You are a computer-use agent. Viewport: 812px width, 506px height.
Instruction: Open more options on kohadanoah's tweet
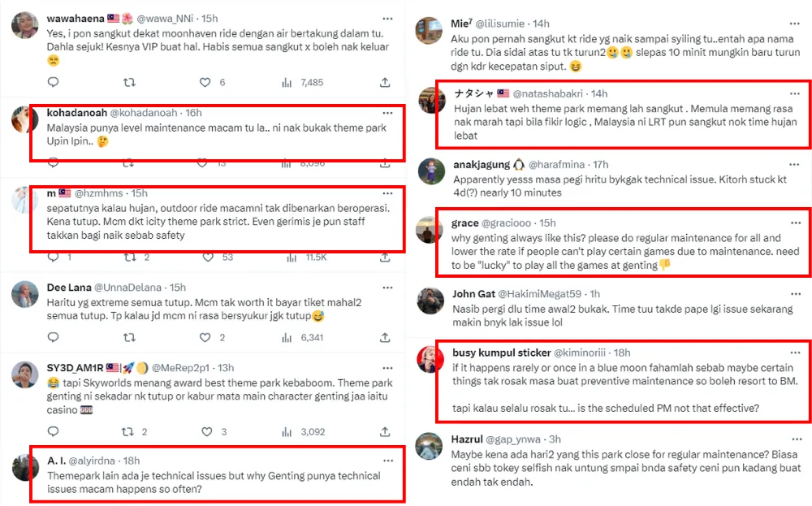pos(387,112)
